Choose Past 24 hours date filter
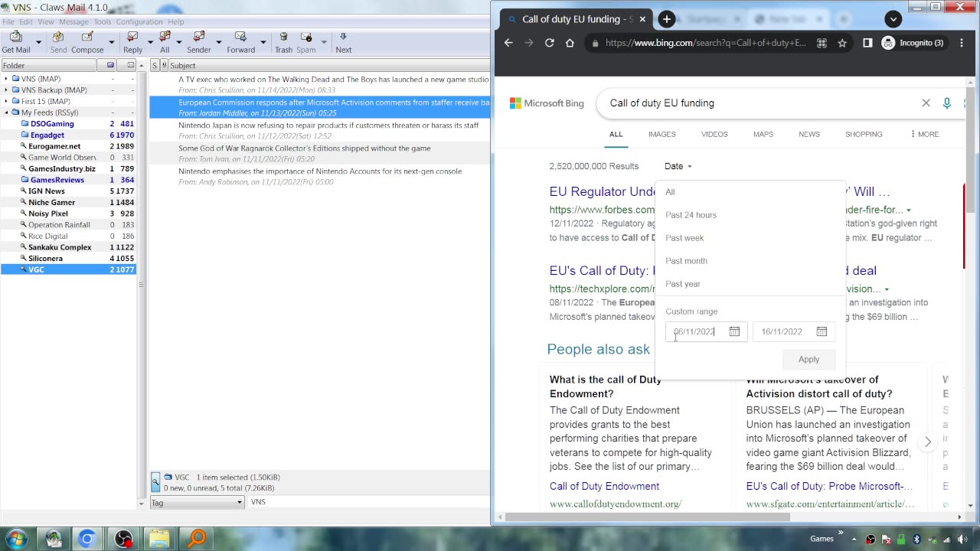Image resolution: width=980 pixels, height=551 pixels. pyautogui.click(x=691, y=215)
